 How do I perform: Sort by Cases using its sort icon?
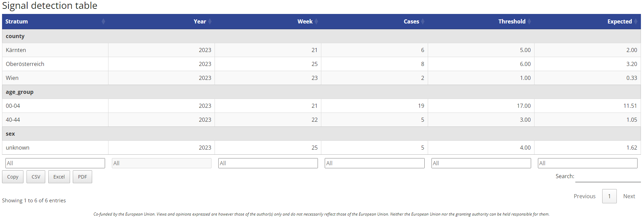[423, 21]
